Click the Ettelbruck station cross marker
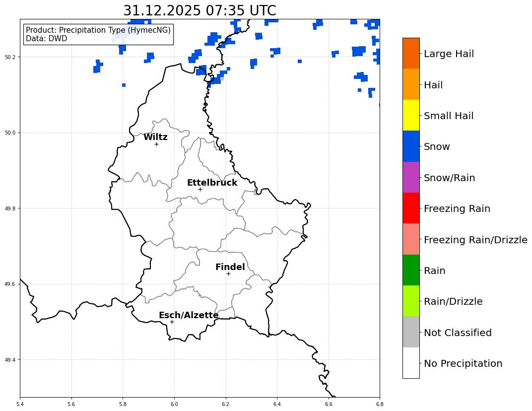 click(x=200, y=190)
